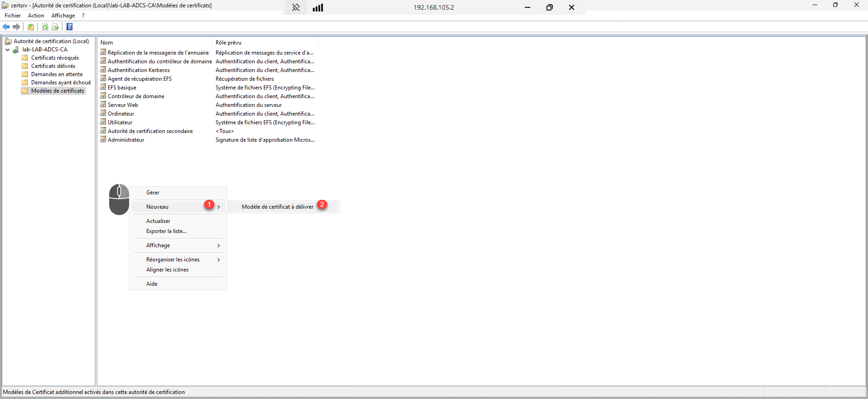
Task: Click the Up one level folder icon
Action: [x=31, y=27]
